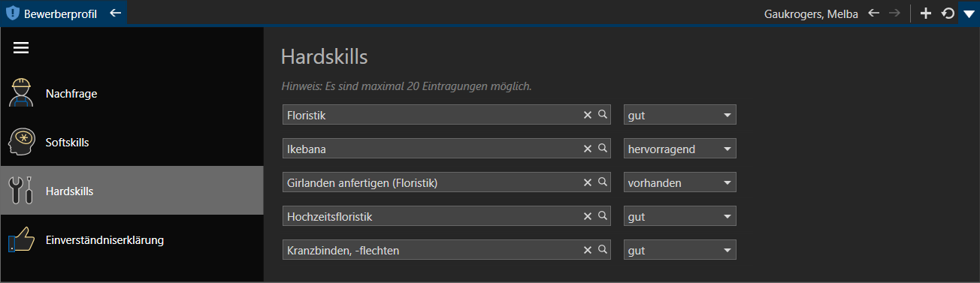This screenshot has height=283, width=980.
Task: Click the plus icon in top bar
Action: pos(926,13)
